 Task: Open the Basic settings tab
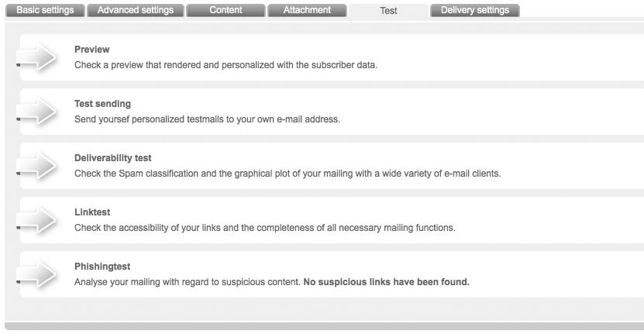(x=45, y=10)
